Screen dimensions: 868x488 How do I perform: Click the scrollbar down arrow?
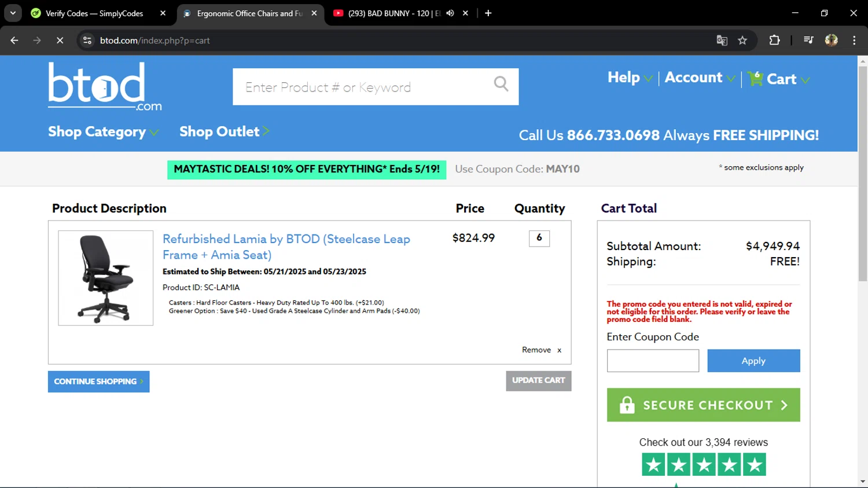[x=863, y=482]
